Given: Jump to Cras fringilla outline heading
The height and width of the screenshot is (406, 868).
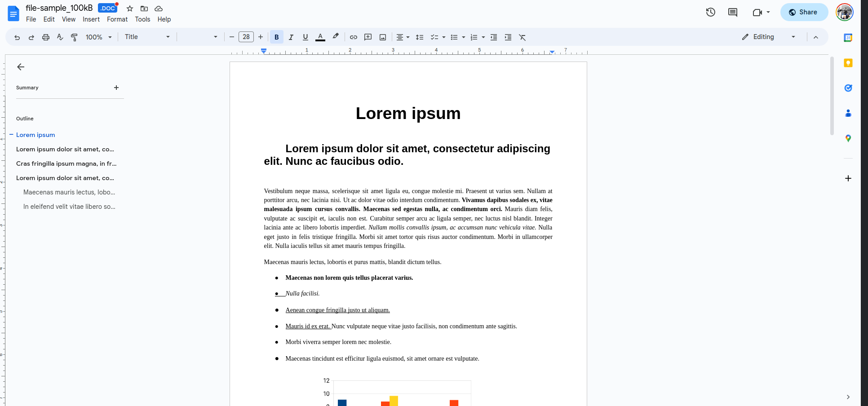Looking at the screenshot, I should [66, 163].
